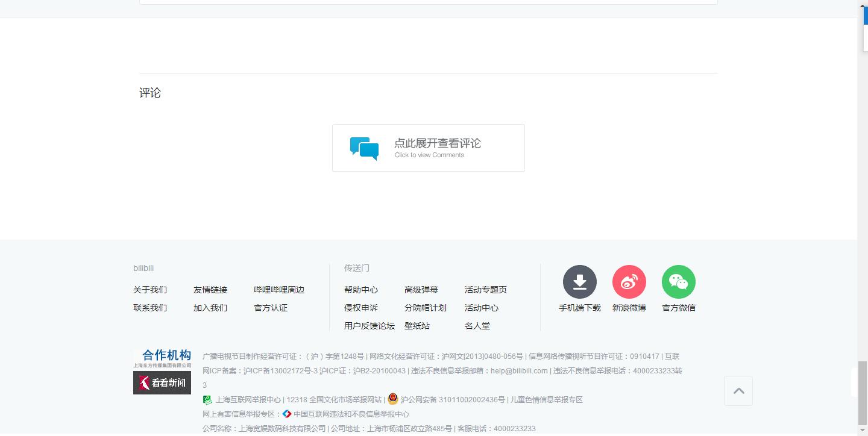868x436 pixels.
Task: Open the 侵权申诉 link
Action: (x=361, y=308)
